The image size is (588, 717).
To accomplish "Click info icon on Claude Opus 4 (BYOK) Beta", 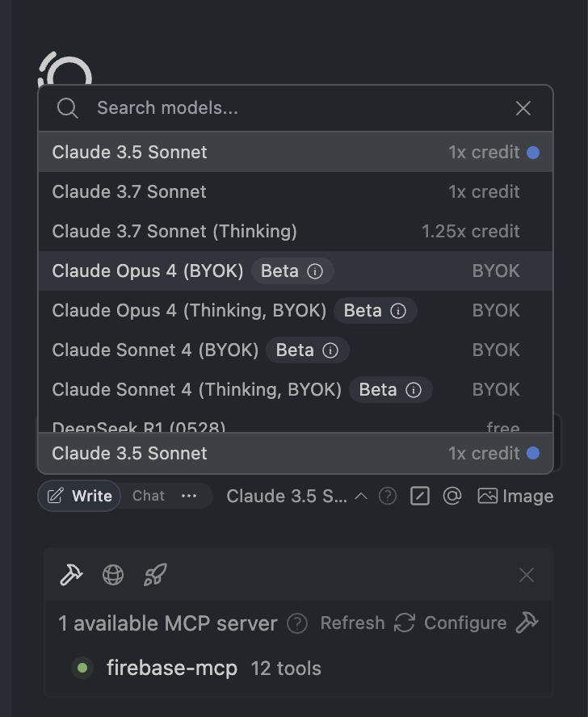I will pos(315,271).
